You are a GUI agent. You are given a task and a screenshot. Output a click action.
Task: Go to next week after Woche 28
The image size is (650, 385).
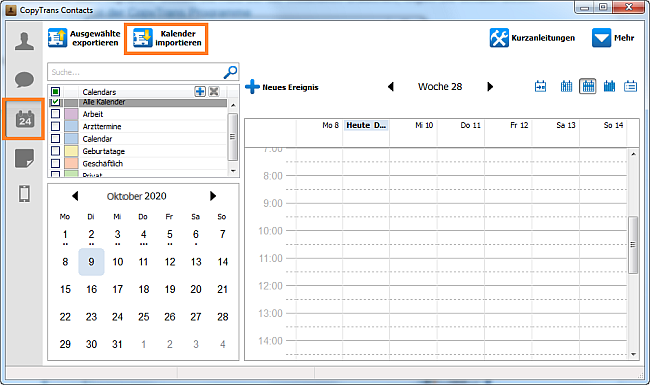490,87
